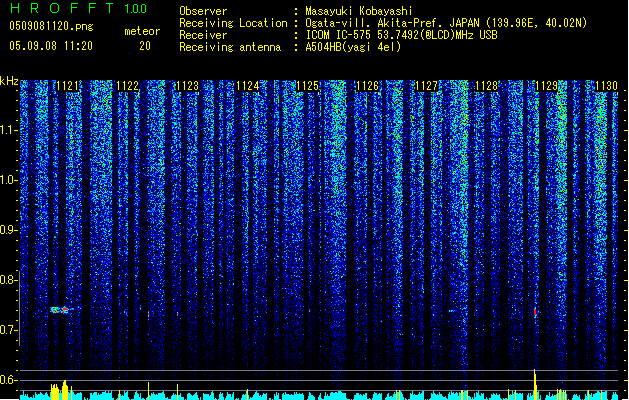The width and height of the screenshot is (629, 400).
Task: Click the Receiving Location label
Action: click(233, 23)
